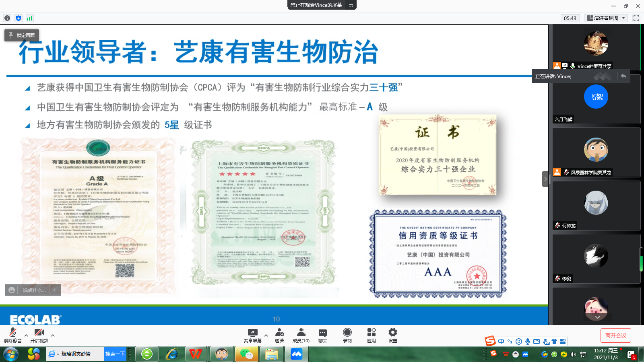The image size is (644, 362).
Task: Open the 成员(10) members list
Action: coord(301,335)
